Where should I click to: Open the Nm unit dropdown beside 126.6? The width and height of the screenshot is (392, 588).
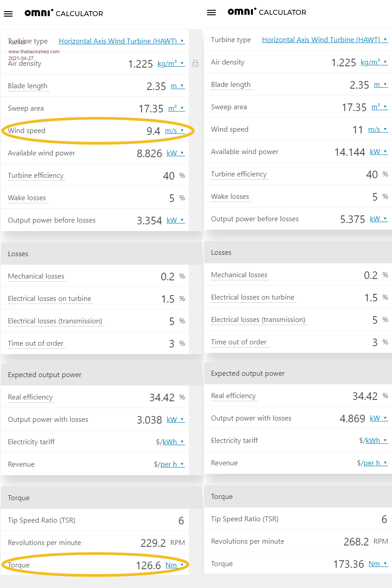click(x=175, y=565)
